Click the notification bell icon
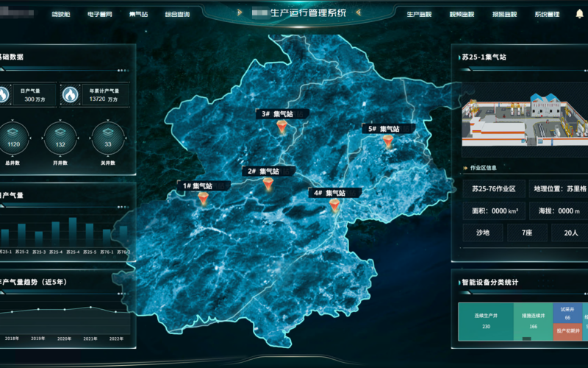This screenshot has height=368, width=588. pyautogui.click(x=578, y=14)
